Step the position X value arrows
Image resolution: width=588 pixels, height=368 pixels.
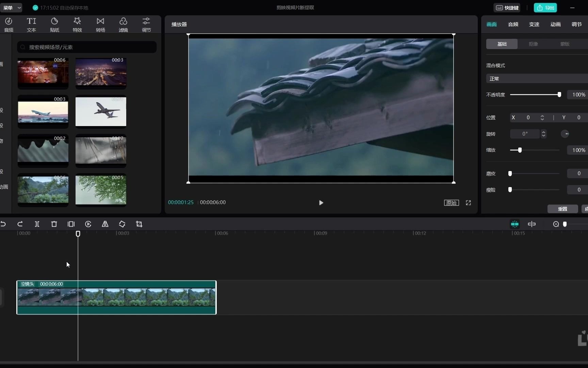tap(542, 118)
